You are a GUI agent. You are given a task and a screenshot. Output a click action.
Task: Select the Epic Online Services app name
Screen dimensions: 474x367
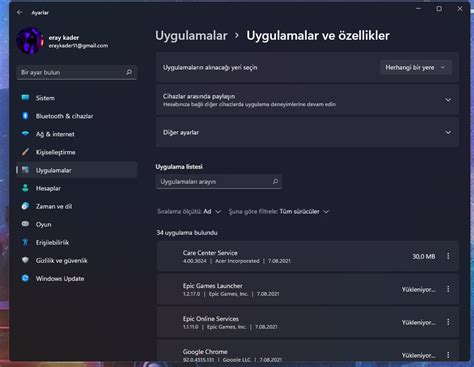coord(211,319)
